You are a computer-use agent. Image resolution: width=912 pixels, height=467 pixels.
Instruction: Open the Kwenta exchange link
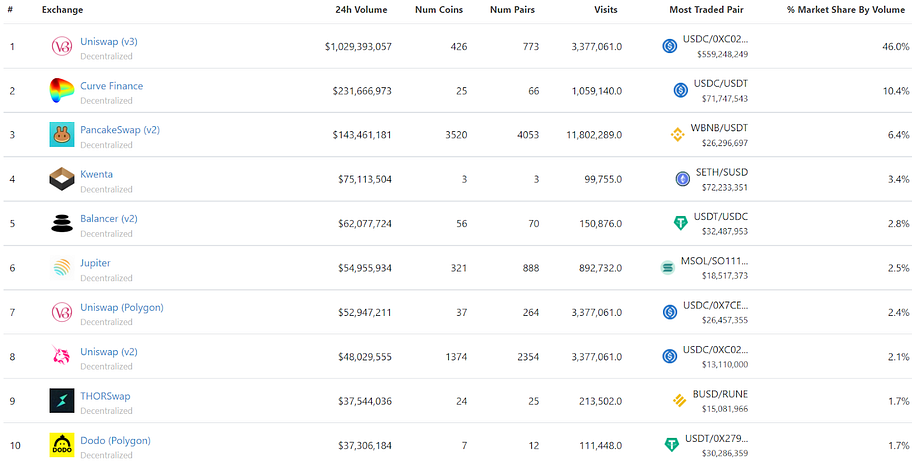coord(97,174)
